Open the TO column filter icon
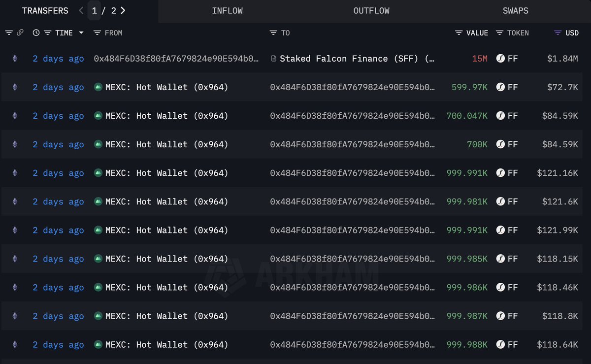 tap(273, 33)
